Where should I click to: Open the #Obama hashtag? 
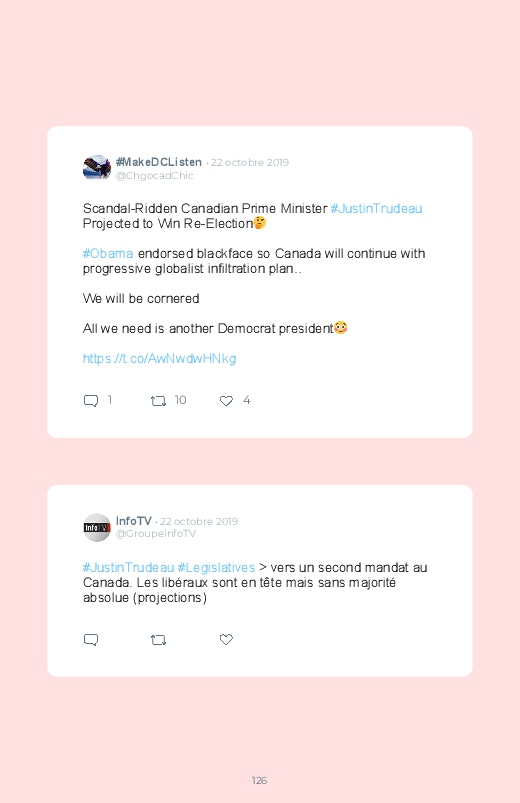click(x=108, y=253)
